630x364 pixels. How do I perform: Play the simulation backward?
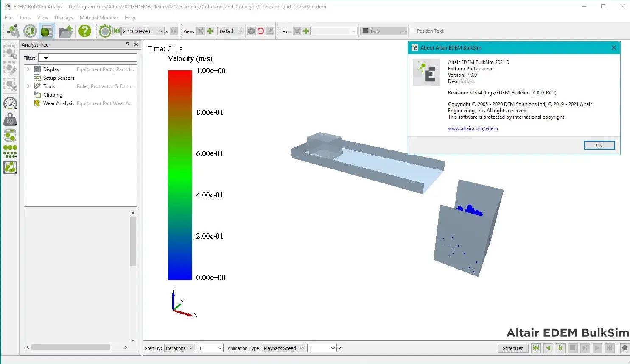point(549,348)
